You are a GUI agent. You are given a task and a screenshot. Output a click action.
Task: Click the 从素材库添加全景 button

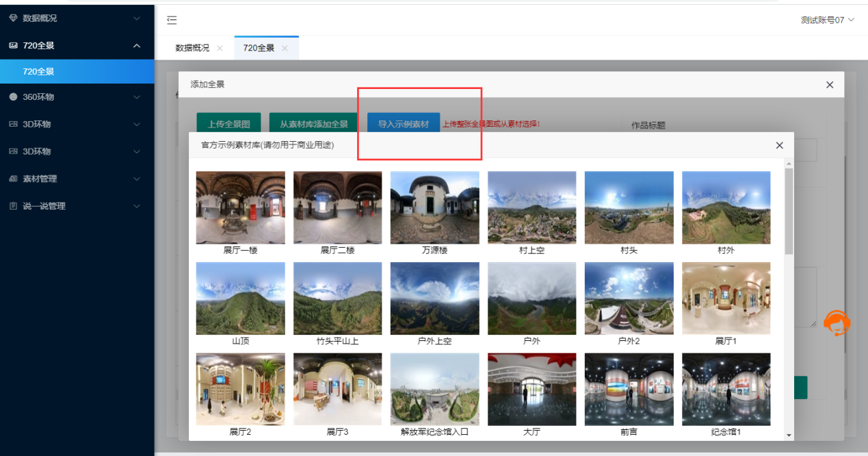point(314,124)
